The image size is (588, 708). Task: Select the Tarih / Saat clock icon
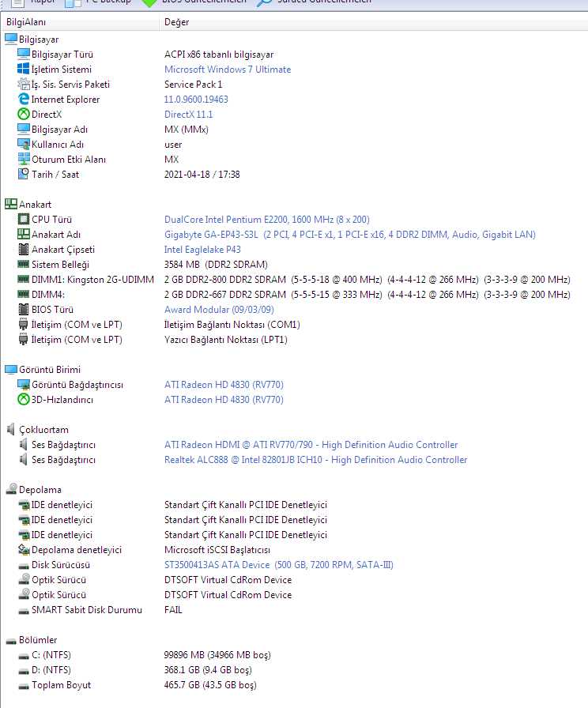(24, 175)
